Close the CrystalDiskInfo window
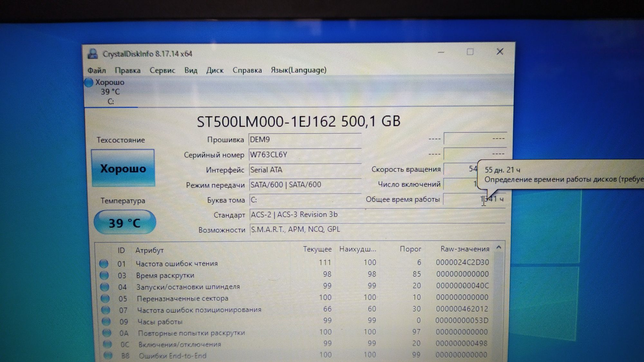Screen dimensions: 644x362 click(500, 52)
